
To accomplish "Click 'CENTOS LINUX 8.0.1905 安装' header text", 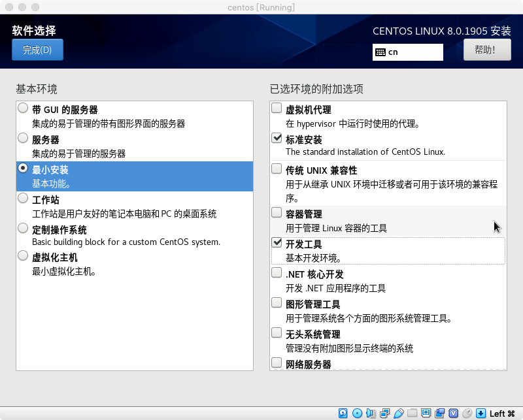I will [442, 31].
